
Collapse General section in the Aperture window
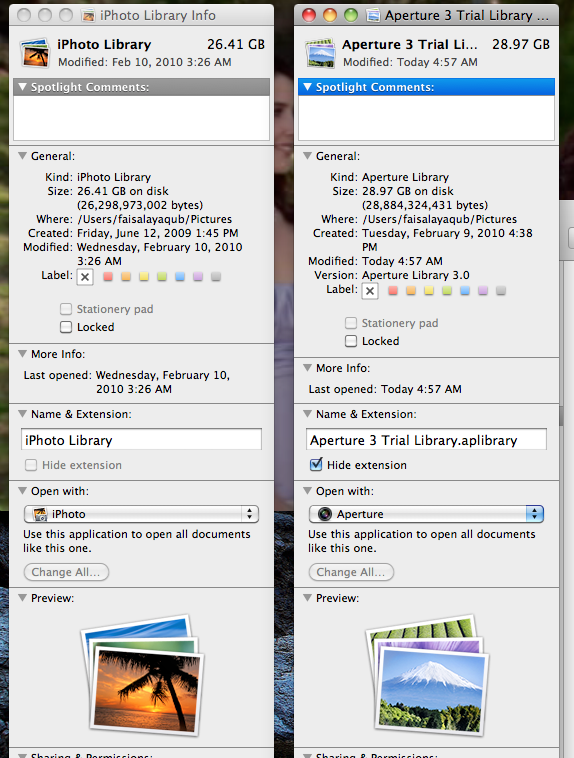[x=307, y=156]
